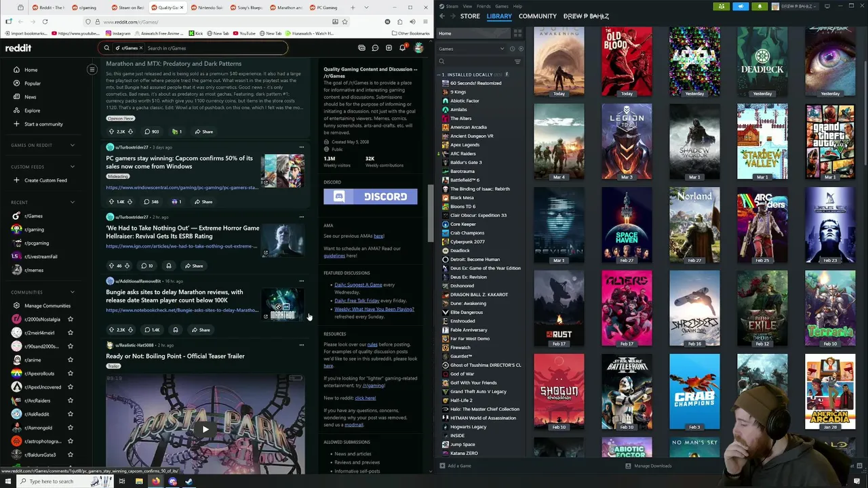Collapse Recent section in sidebar
Viewport: 868px width, 488px height.
point(73,202)
